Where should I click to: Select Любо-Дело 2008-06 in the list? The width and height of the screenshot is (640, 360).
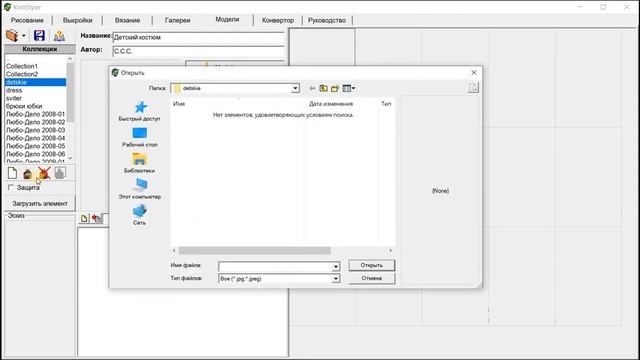(36, 154)
